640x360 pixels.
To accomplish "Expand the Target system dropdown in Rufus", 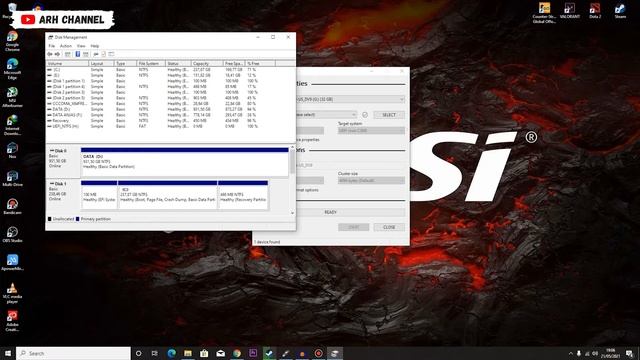I will 371,131.
